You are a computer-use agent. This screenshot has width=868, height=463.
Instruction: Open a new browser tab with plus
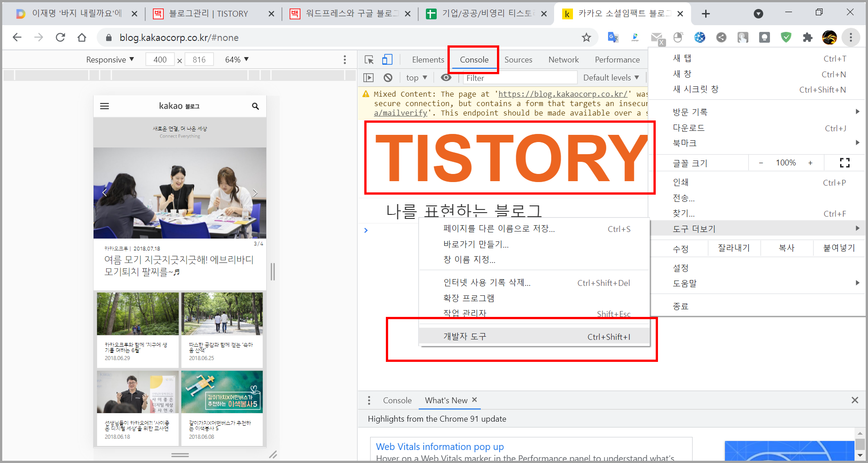point(706,14)
